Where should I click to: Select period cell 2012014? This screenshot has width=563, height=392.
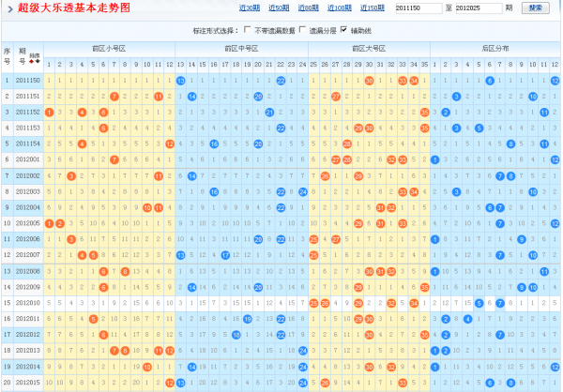pos(28,367)
